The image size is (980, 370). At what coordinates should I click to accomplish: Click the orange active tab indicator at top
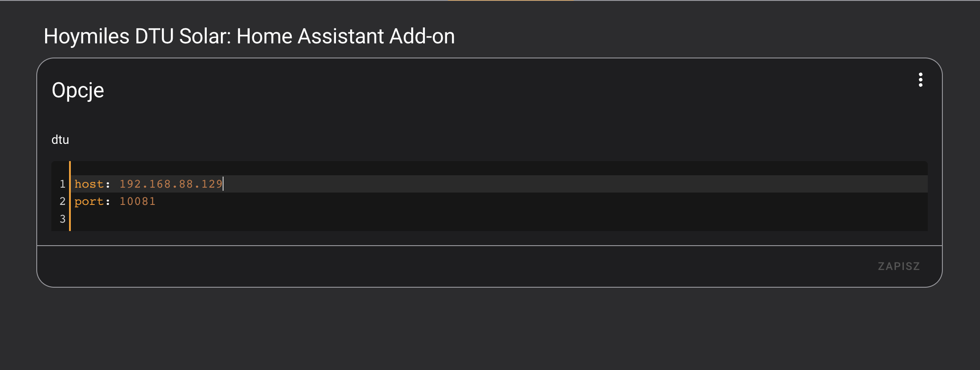pyautogui.click(x=510, y=1)
